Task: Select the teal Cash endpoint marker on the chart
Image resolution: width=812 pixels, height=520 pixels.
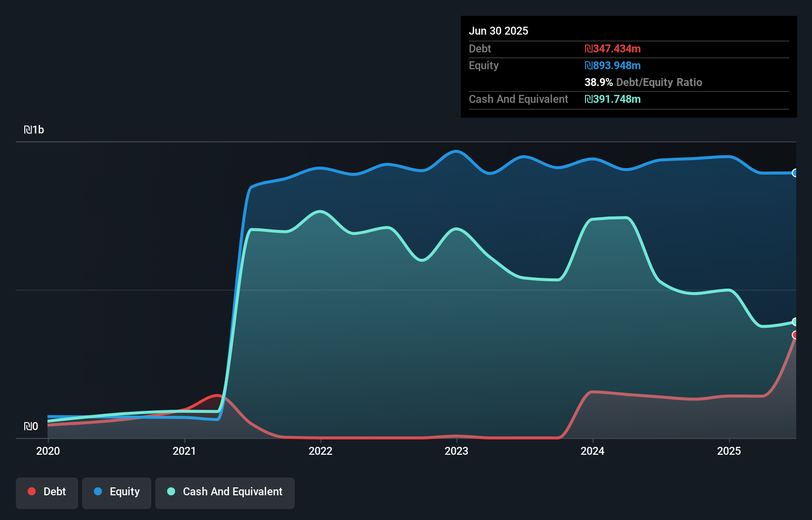Action: click(x=795, y=321)
